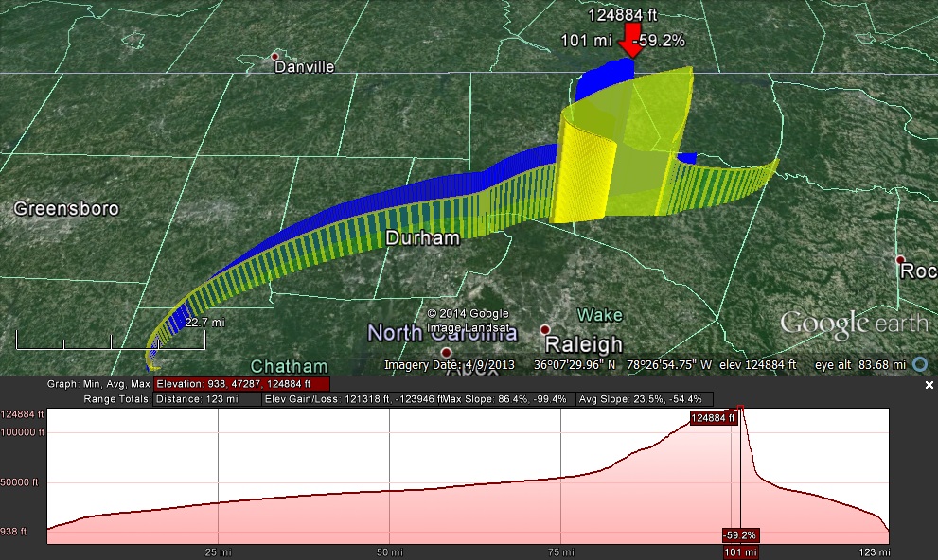Viewport: 938px width, 560px height.
Task: Select the Distance range total box
Action: [207, 399]
